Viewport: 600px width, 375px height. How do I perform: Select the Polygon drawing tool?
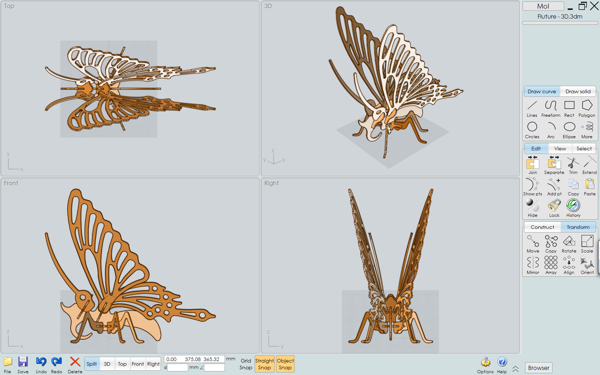coord(587,108)
